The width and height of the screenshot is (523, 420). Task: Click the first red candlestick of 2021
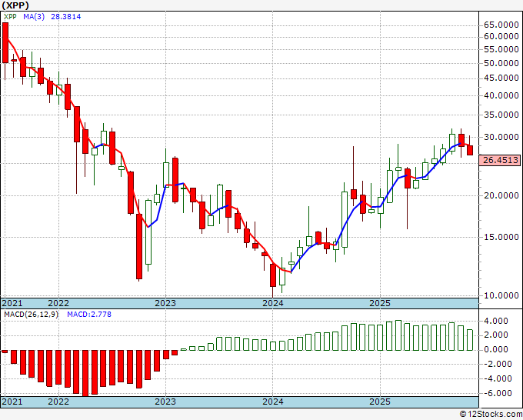(x=5, y=43)
